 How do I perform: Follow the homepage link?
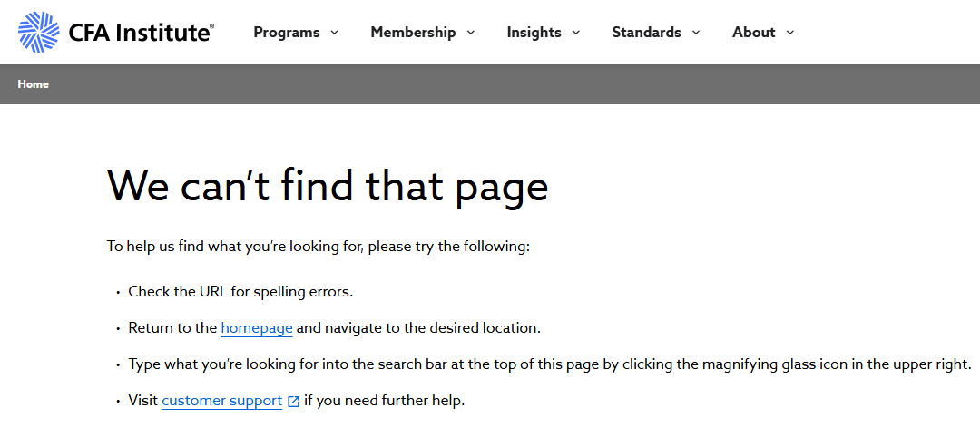(x=257, y=327)
